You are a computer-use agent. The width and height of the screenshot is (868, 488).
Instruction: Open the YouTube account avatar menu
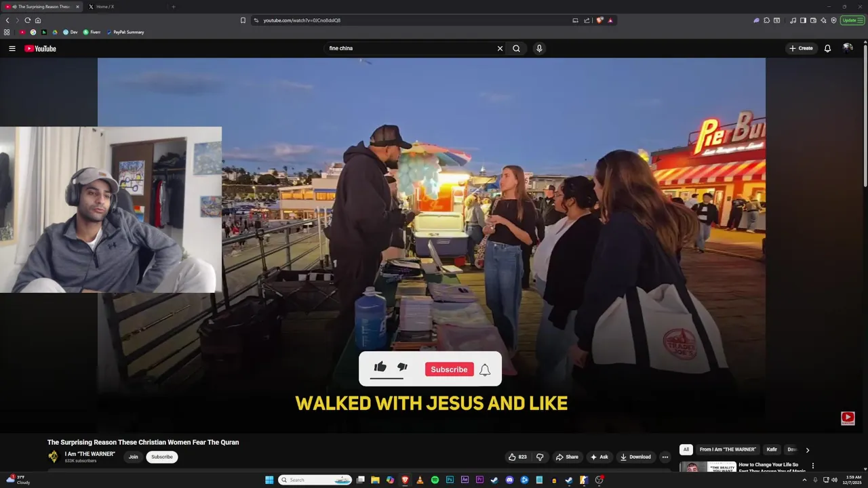(848, 48)
